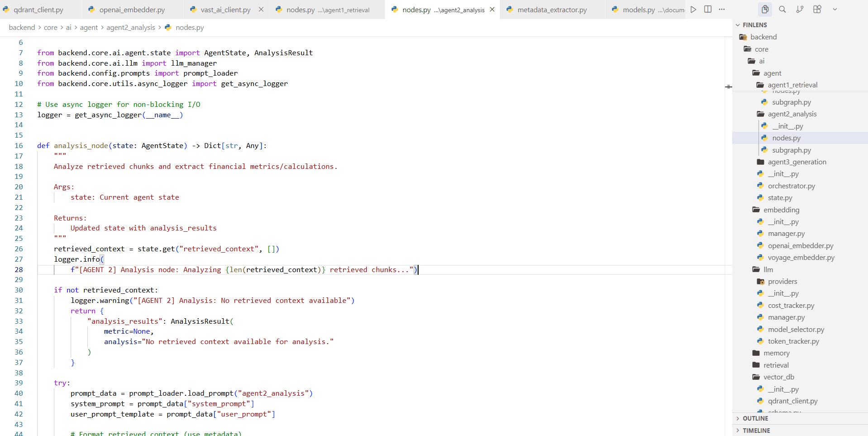The image size is (868, 436).
Task: Open the More Actions ellipsis menu
Action: click(x=722, y=9)
